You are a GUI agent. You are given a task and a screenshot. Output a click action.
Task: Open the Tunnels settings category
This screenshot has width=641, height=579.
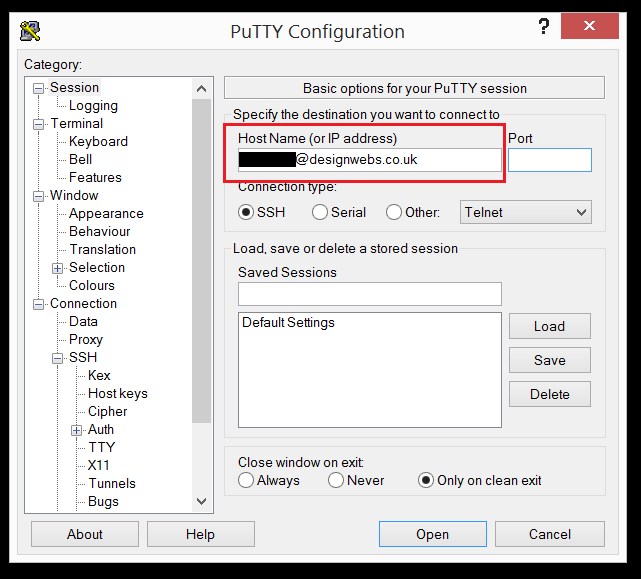[111, 483]
